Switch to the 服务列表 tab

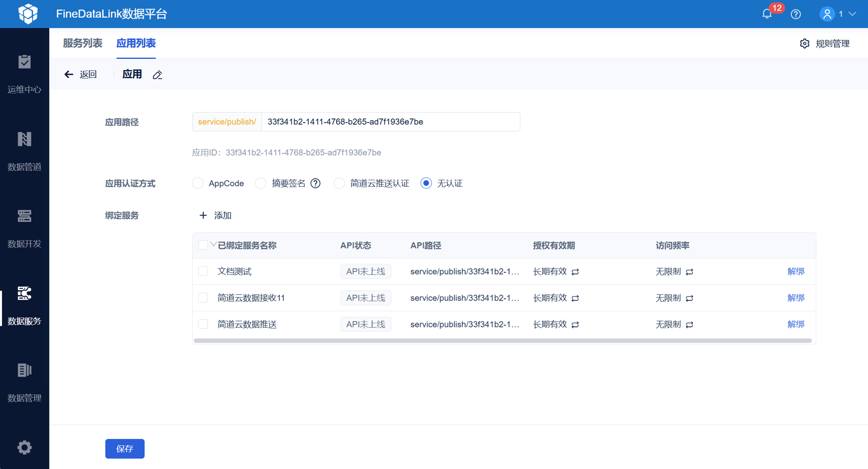pyautogui.click(x=83, y=43)
